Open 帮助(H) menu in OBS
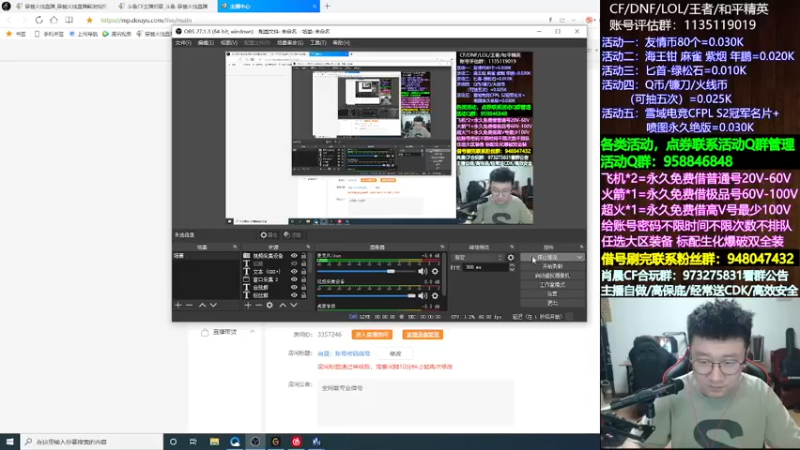800x450 pixels. coord(341,43)
